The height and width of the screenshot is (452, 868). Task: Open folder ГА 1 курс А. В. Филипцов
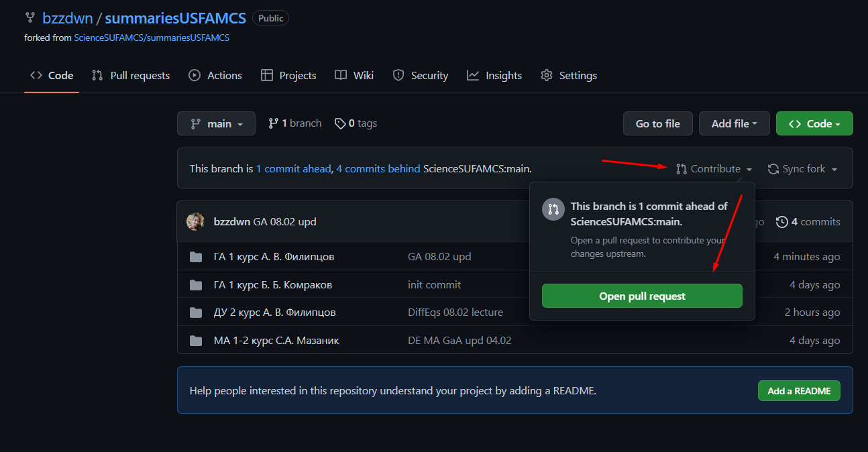274,257
